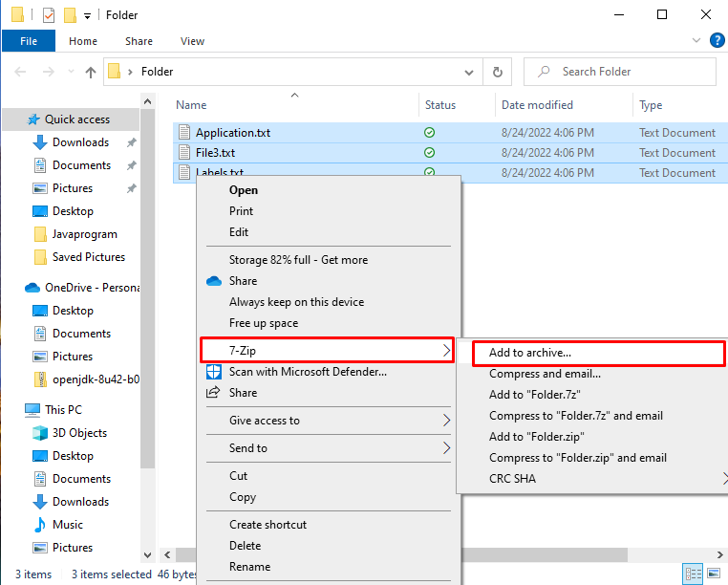Click the quick access toolbar properties checkmark icon
Screen dimensions: 728x585
click(48, 15)
